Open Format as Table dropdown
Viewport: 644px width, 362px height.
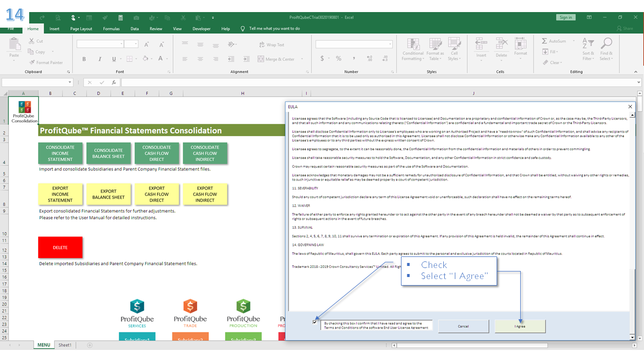click(435, 49)
